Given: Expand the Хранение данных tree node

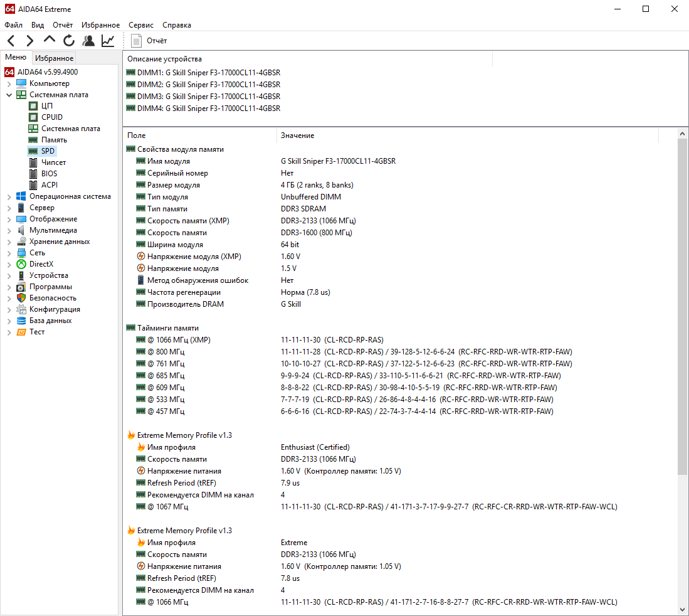Looking at the screenshot, I should [x=9, y=242].
